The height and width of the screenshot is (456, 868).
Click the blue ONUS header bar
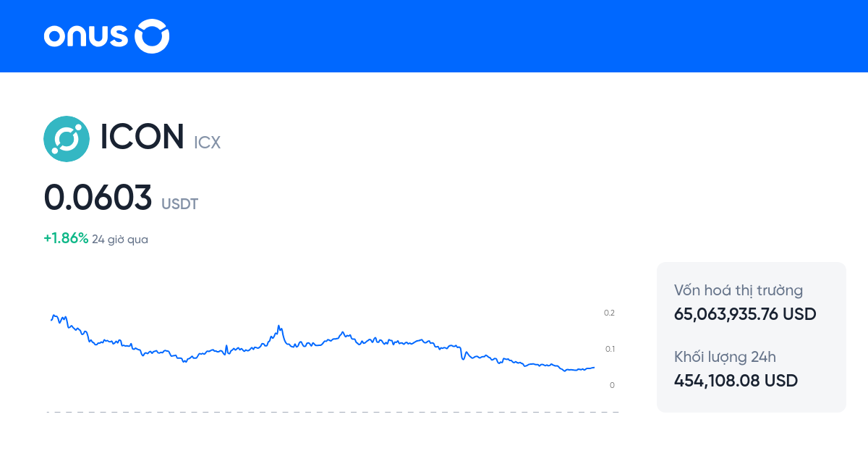pos(434,36)
